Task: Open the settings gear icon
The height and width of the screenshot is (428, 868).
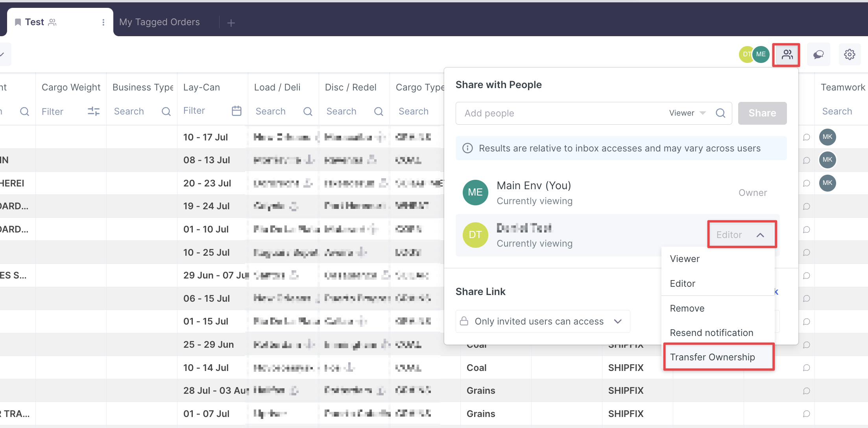Action: [x=850, y=55]
